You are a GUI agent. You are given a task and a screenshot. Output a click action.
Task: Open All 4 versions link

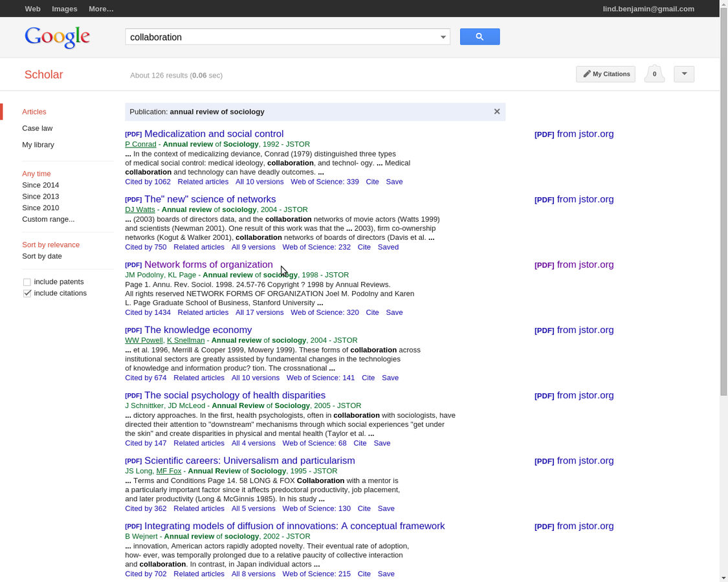[253, 444]
